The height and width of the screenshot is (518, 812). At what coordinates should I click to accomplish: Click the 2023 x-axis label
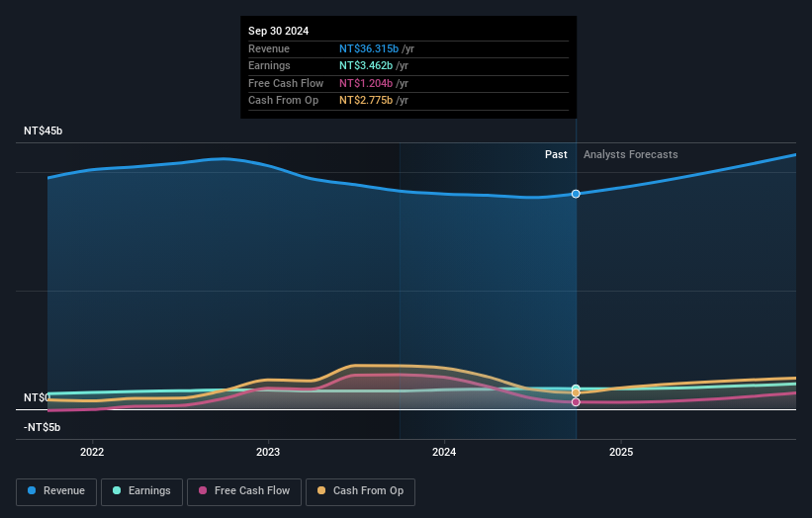coord(268,452)
